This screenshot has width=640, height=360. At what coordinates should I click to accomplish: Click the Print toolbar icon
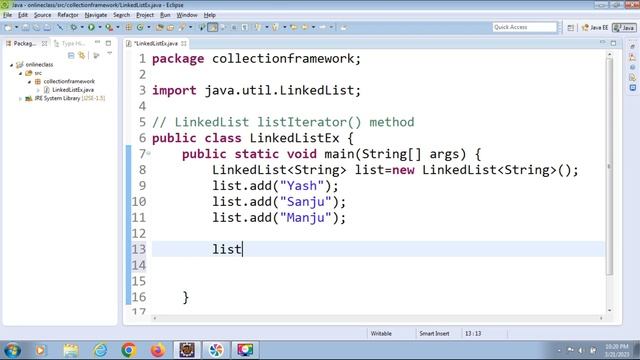tap(47, 27)
